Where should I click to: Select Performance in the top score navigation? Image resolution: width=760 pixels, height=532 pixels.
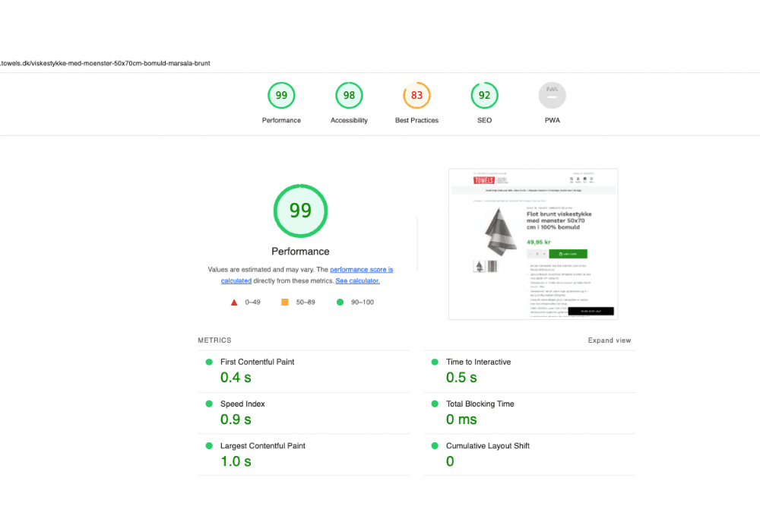click(x=281, y=120)
